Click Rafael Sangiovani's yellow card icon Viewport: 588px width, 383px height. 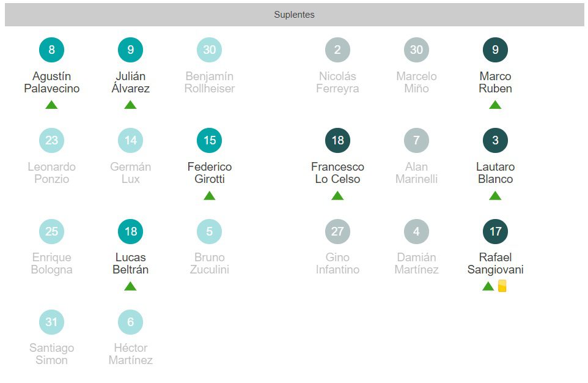(x=502, y=286)
